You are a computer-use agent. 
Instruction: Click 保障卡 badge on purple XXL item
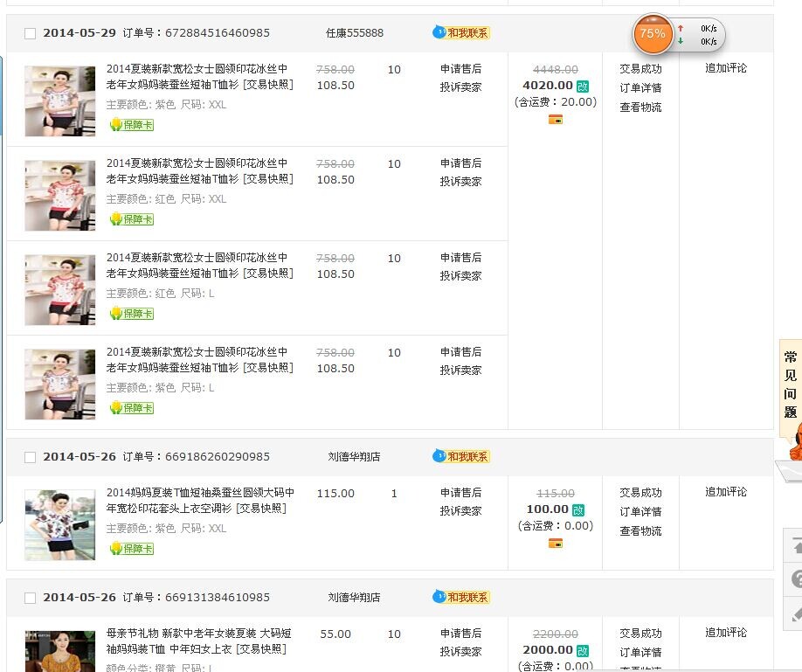pos(132,124)
